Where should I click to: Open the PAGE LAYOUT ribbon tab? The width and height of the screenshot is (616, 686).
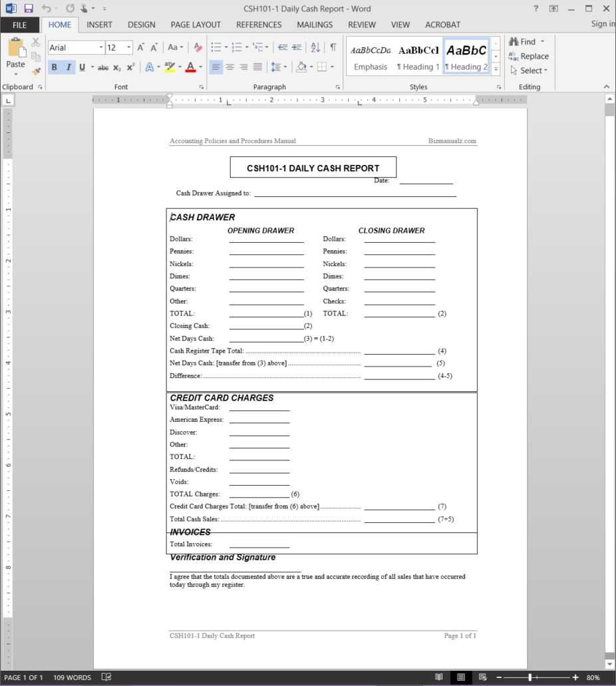click(x=195, y=25)
